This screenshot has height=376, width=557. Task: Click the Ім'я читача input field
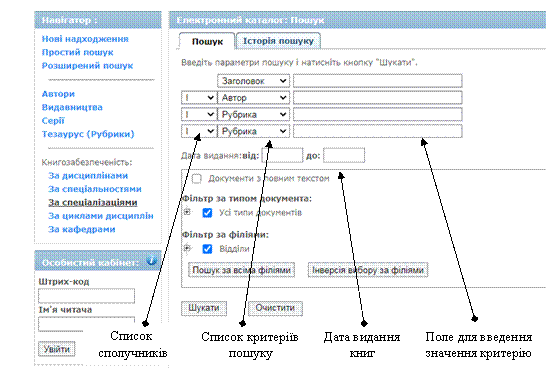point(86,324)
